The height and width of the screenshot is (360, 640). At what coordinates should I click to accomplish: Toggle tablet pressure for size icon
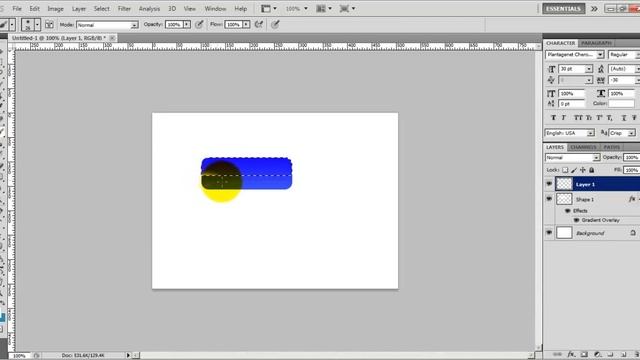point(276,24)
